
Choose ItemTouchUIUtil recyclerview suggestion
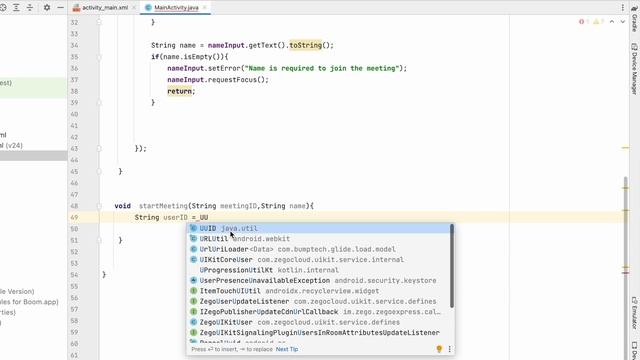pos(319,291)
